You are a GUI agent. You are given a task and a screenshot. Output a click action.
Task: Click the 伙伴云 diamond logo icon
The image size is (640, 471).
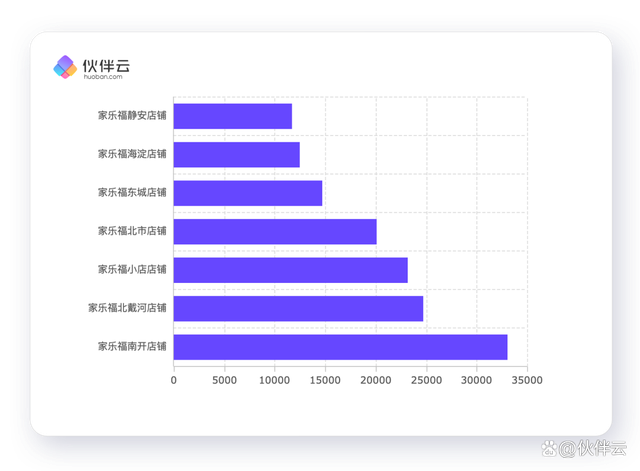click(x=65, y=67)
